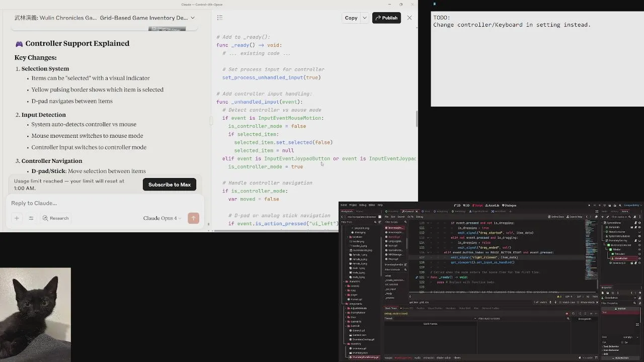
Task: Toggle visibility eye of the NameContainer node
Action: [x=639, y=232]
